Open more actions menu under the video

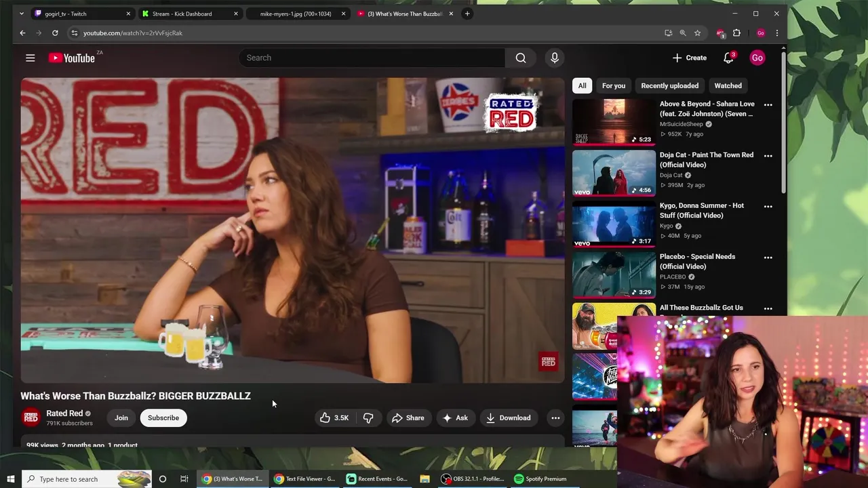555,418
